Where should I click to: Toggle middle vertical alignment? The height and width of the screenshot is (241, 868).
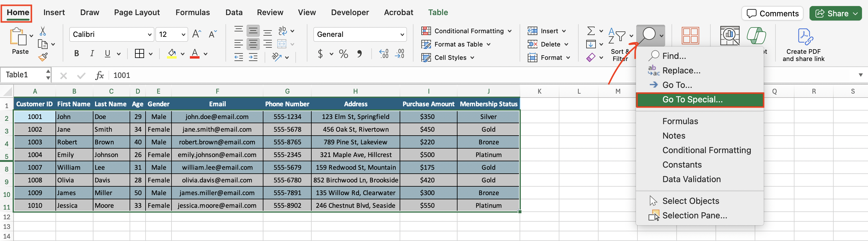(x=253, y=31)
